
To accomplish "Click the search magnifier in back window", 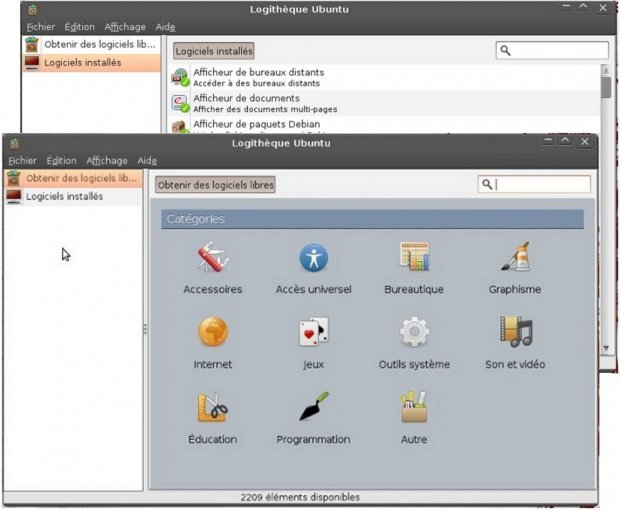I will pyautogui.click(x=505, y=51).
